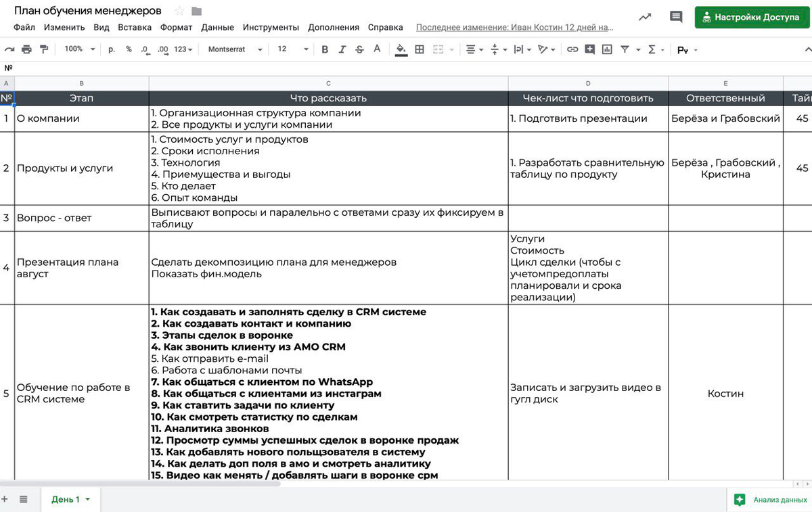Toggle bold formatting
812x512 pixels.
coord(325,49)
